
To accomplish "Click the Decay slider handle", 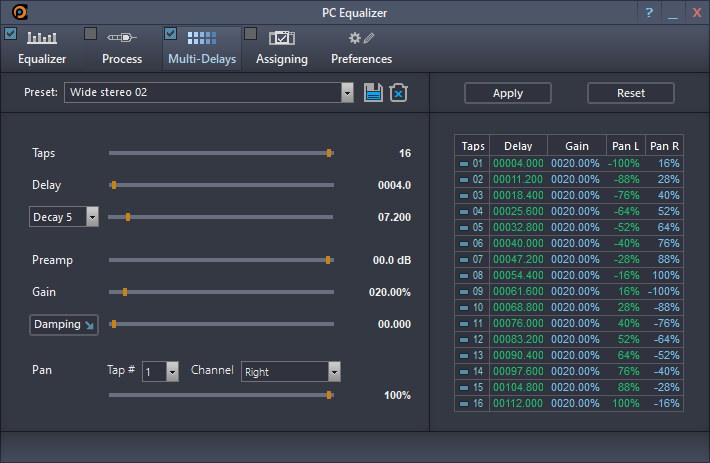I will coord(128,217).
